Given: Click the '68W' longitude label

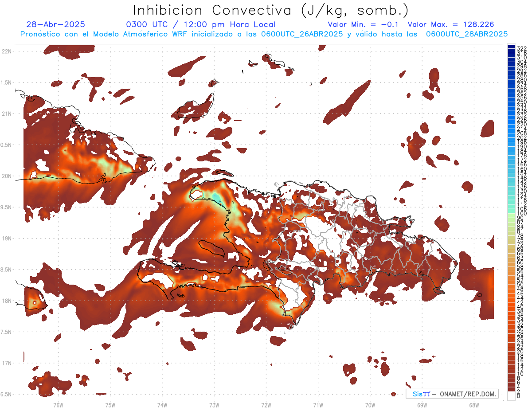Looking at the screenshot, I should pos(474,405).
